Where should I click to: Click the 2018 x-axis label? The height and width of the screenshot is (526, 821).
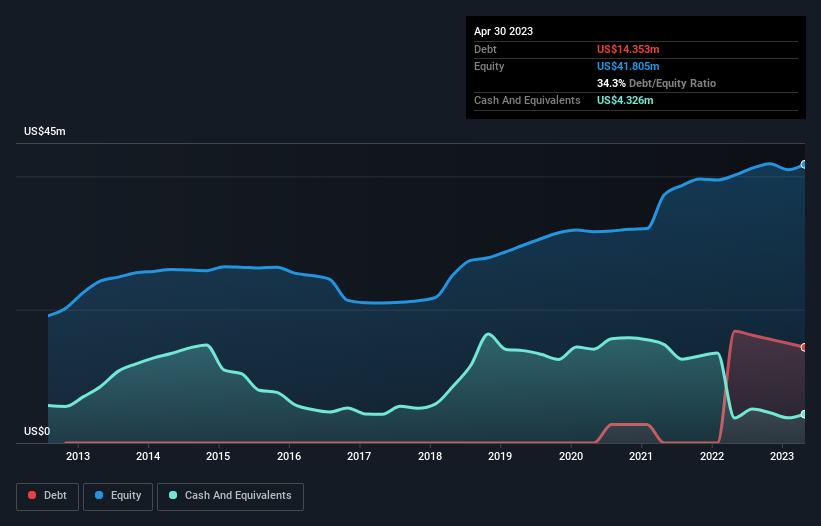[430, 456]
